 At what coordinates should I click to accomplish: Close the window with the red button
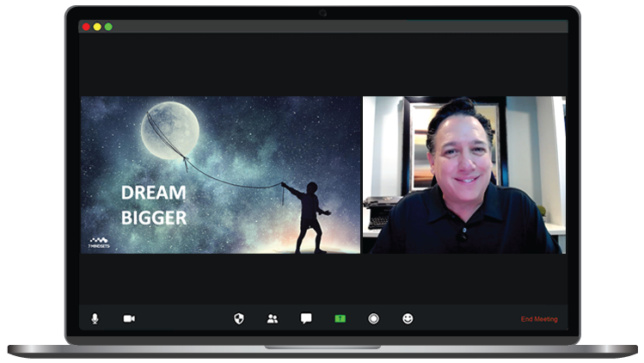coord(86,27)
